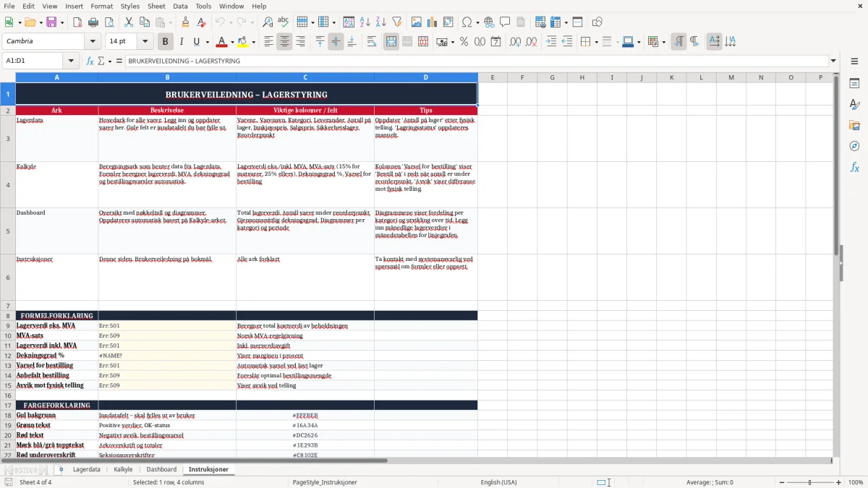This screenshot has width=868, height=488.
Task: Toggle Center Horizontally alignment
Action: point(284,42)
